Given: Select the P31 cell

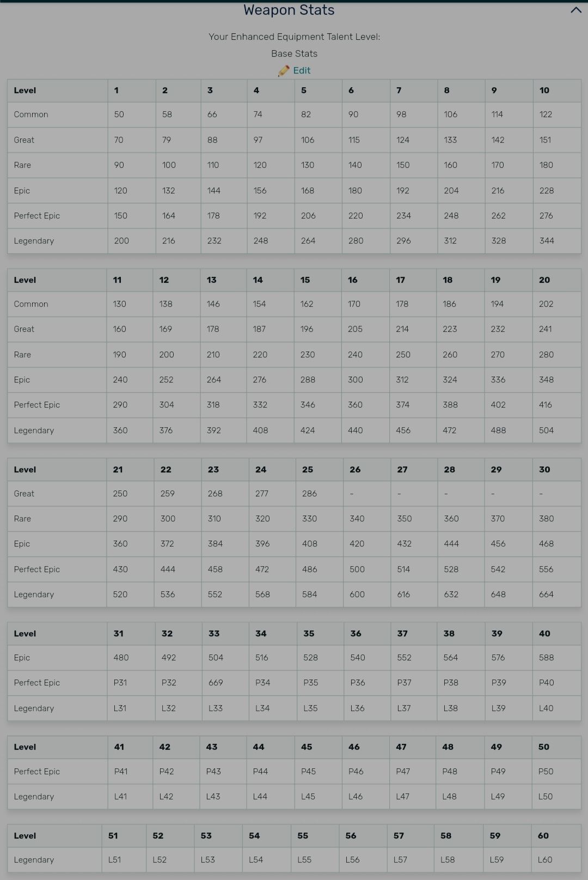Looking at the screenshot, I should coord(120,683).
